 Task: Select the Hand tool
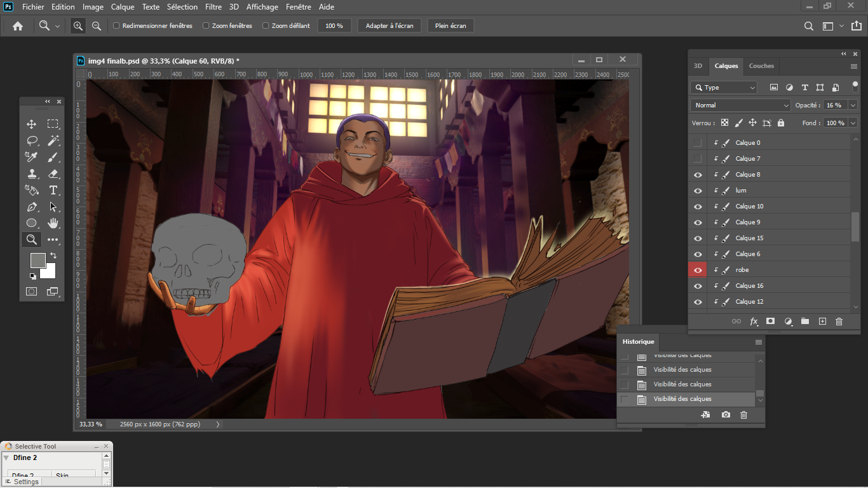(x=53, y=223)
